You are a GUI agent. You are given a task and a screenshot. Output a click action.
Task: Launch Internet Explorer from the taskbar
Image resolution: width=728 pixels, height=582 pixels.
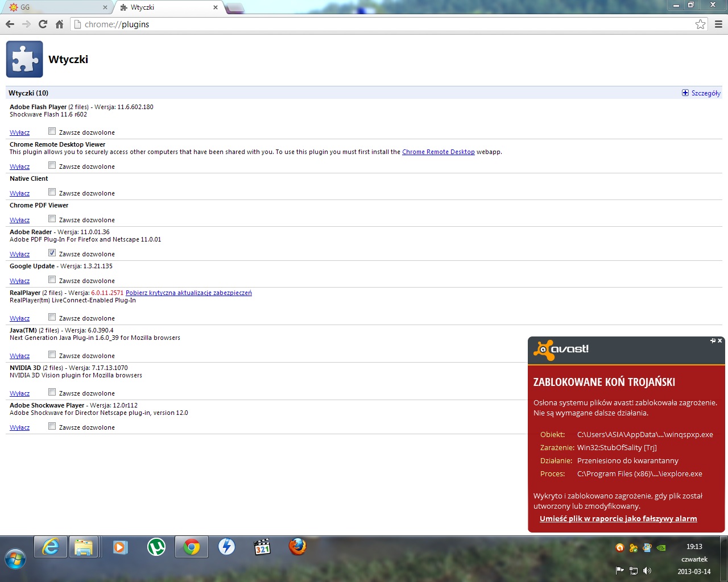click(x=51, y=547)
